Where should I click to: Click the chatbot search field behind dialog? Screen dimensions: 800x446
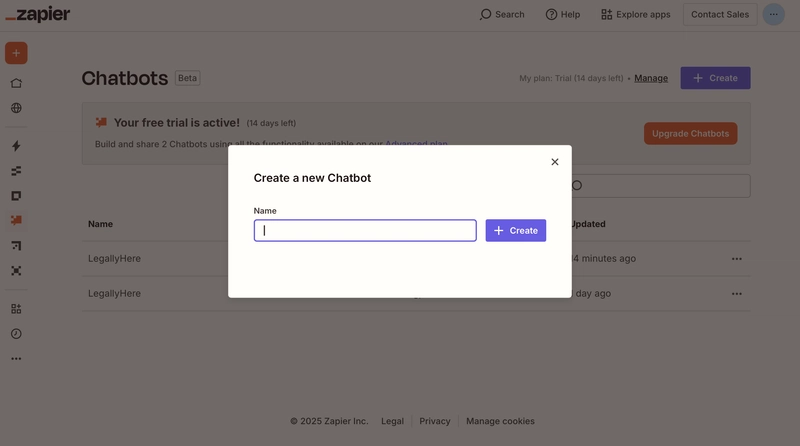(x=661, y=186)
